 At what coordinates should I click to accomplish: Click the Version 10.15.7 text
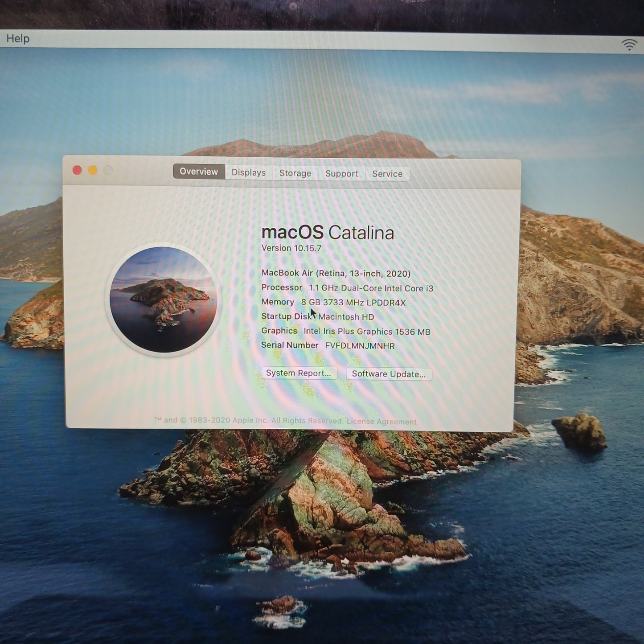tap(291, 248)
